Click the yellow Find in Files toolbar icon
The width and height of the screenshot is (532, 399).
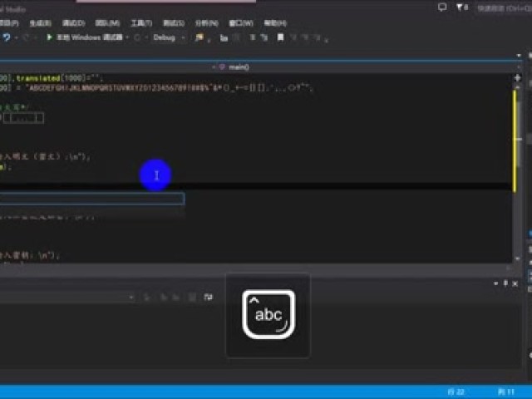[x=199, y=37]
